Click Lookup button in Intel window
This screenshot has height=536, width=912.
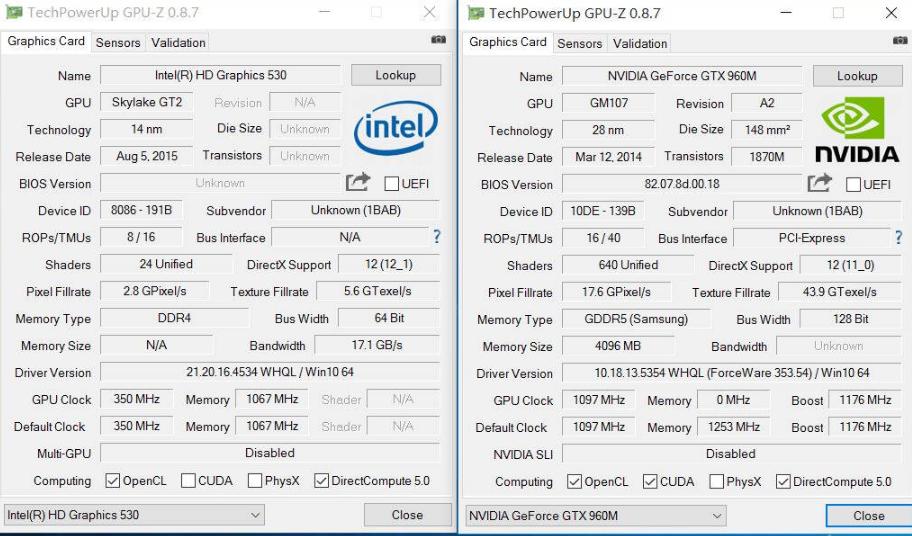pyautogui.click(x=396, y=75)
